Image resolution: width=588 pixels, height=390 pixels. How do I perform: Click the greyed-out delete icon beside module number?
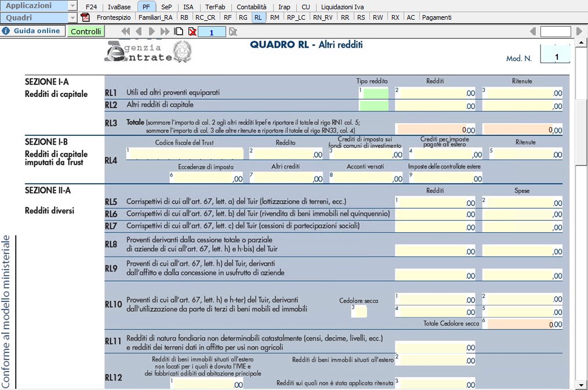coord(233,32)
